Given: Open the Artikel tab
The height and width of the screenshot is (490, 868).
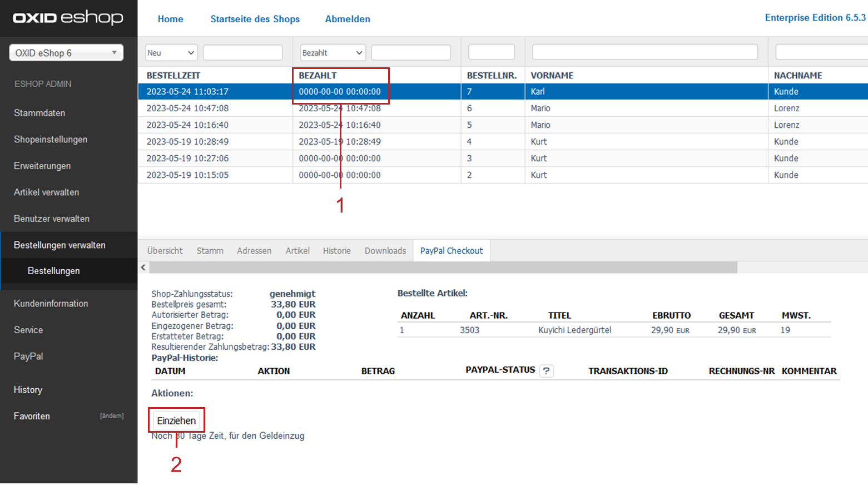Looking at the screenshot, I should (x=297, y=251).
